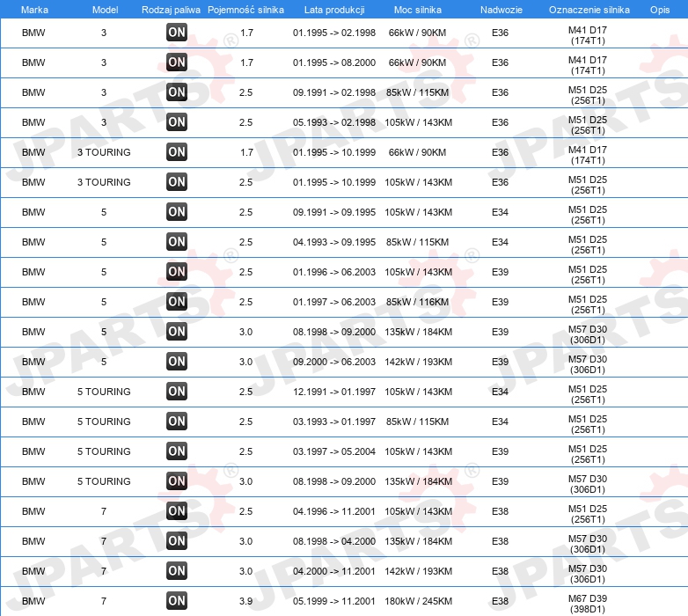Click the Oznaczenie silnika column header
This screenshot has height=616, width=688.
click(589, 10)
